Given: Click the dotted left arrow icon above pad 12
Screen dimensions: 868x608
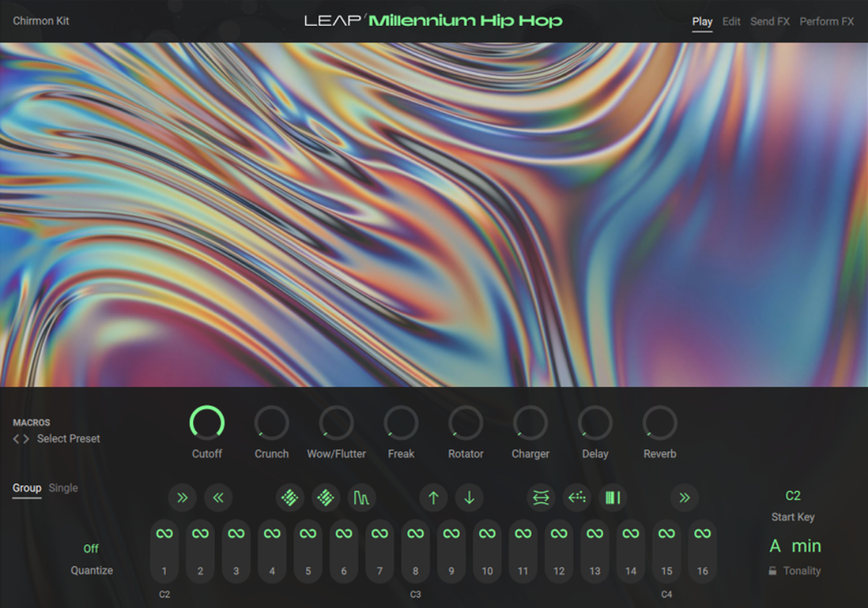Looking at the screenshot, I should point(576,498).
